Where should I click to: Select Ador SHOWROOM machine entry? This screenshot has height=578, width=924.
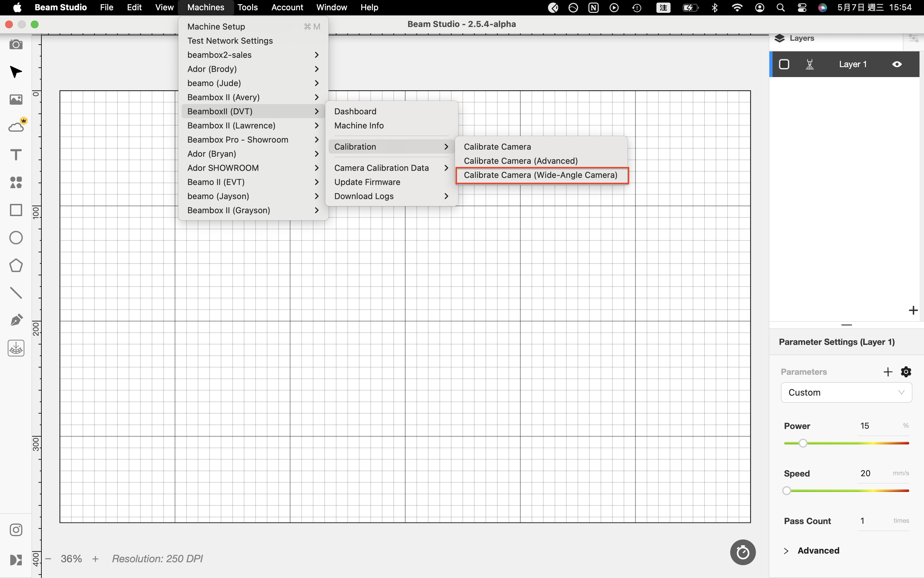[x=253, y=168]
